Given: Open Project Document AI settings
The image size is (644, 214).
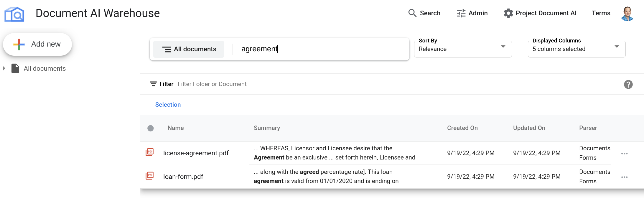Looking at the screenshot, I should 540,13.
